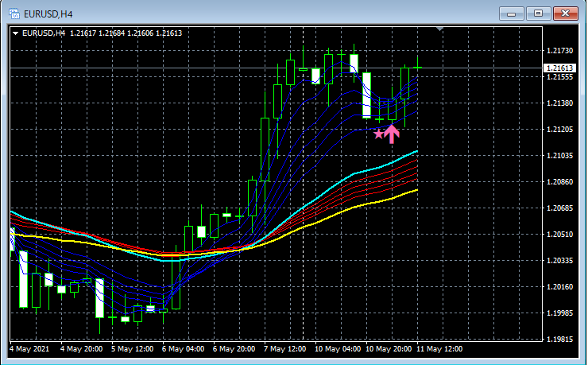Click the 10 May 20:00 time label
The height and width of the screenshot is (365, 588).
click(x=389, y=349)
